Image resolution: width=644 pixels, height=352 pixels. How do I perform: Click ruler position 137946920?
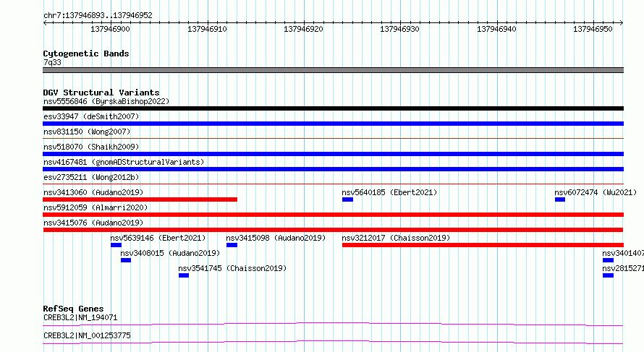pyautogui.click(x=303, y=29)
